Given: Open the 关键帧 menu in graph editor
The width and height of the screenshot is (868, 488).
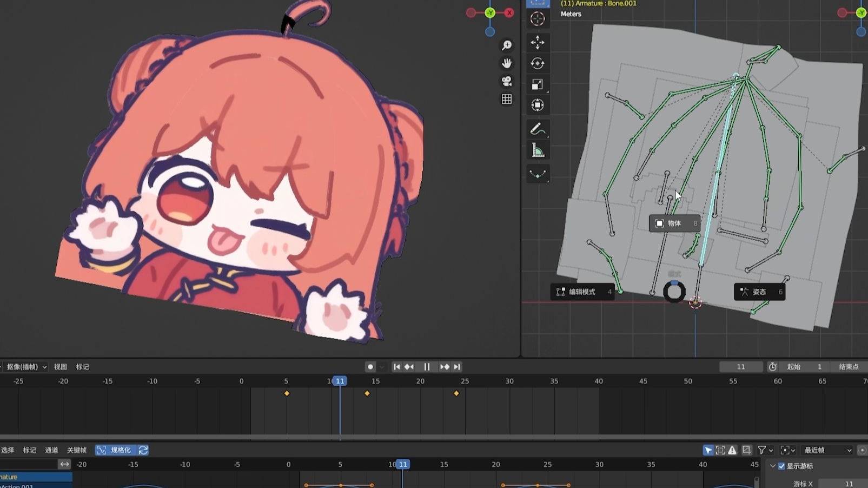Looking at the screenshot, I should [77, 450].
